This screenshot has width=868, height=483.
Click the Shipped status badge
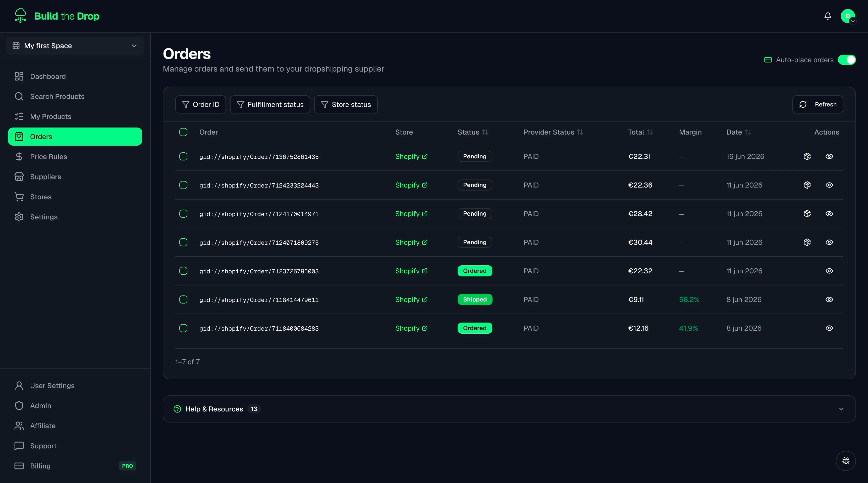click(x=475, y=300)
